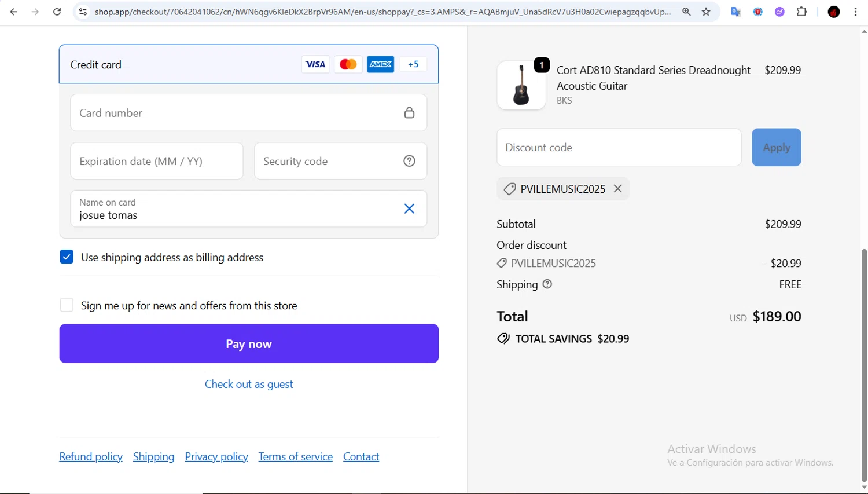The image size is (868, 494).
Task: Click the address bar URL
Action: pos(382,12)
